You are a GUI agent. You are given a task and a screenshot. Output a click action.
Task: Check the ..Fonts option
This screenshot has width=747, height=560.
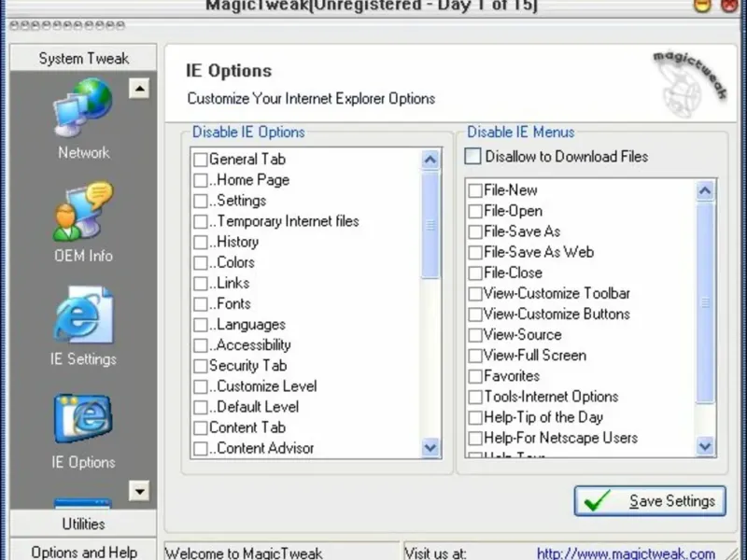tap(201, 304)
